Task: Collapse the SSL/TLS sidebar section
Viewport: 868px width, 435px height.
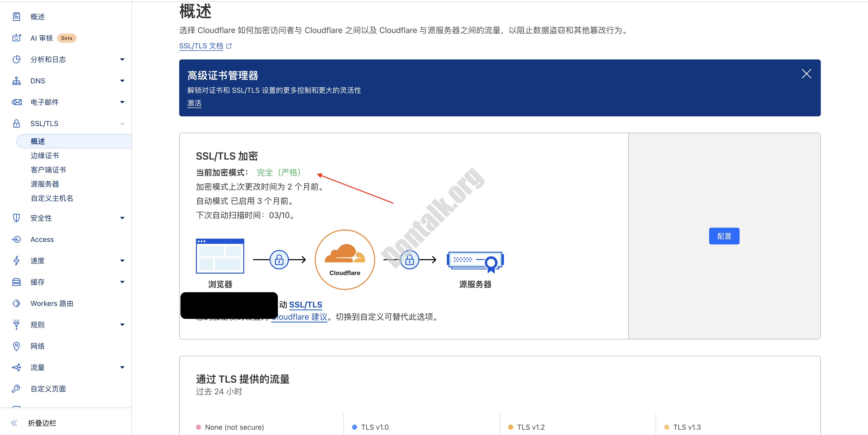Action: tap(122, 124)
